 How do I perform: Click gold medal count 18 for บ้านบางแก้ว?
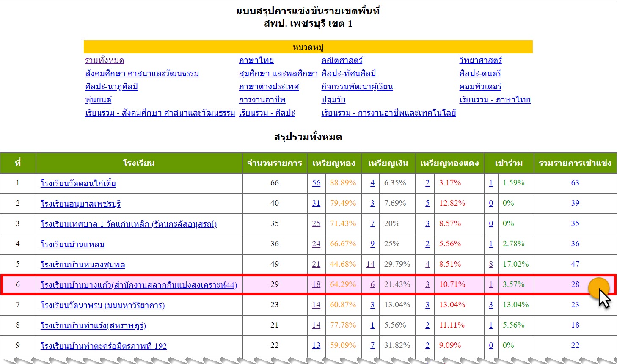point(316,284)
